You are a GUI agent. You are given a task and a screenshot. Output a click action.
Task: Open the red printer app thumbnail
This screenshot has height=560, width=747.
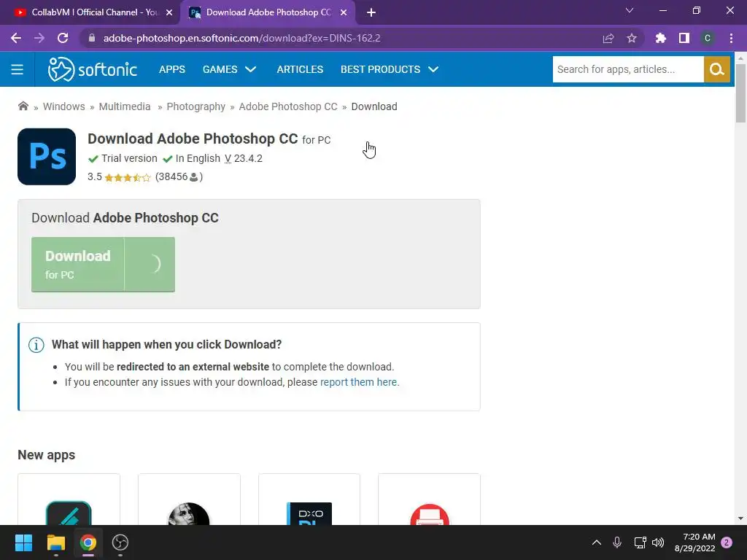pos(429,514)
